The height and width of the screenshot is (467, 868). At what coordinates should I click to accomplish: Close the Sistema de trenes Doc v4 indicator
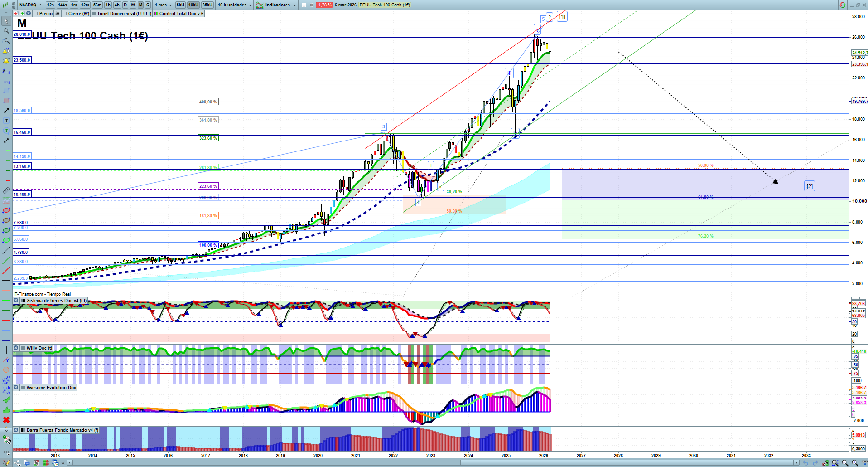[x=16, y=301]
